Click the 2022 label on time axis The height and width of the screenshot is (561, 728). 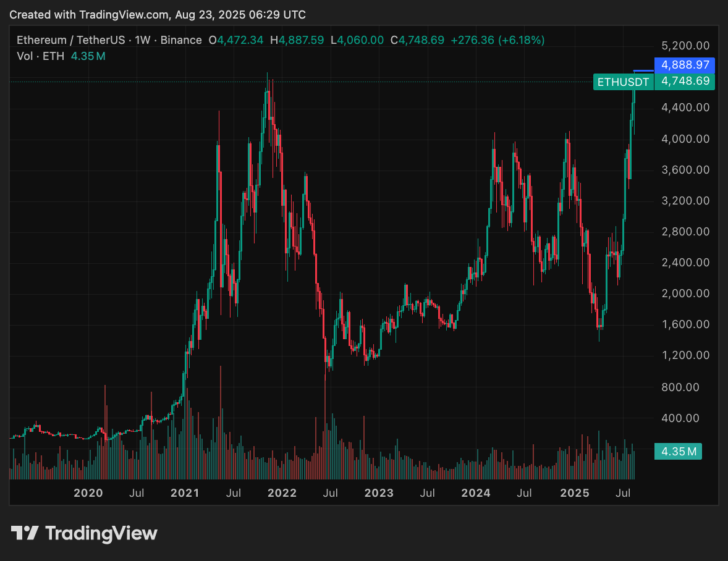282,493
